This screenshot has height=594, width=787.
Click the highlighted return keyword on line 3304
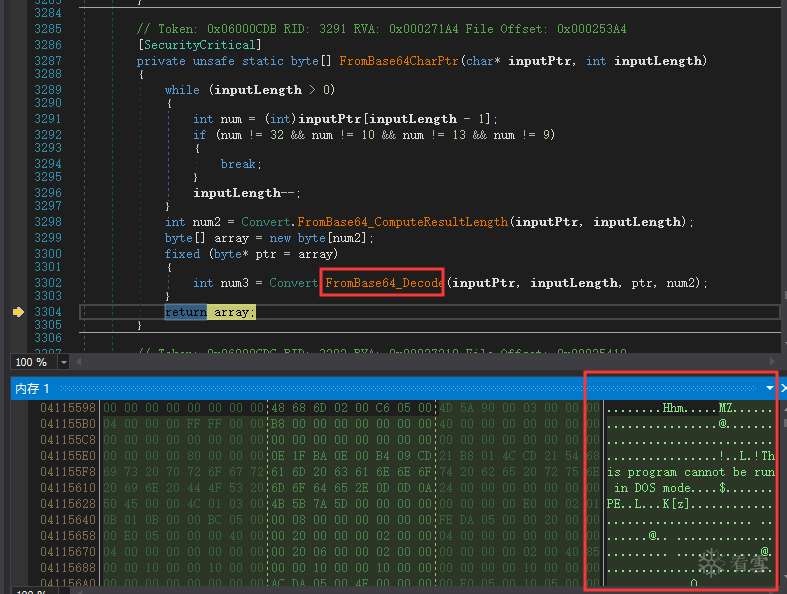point(186,312)
